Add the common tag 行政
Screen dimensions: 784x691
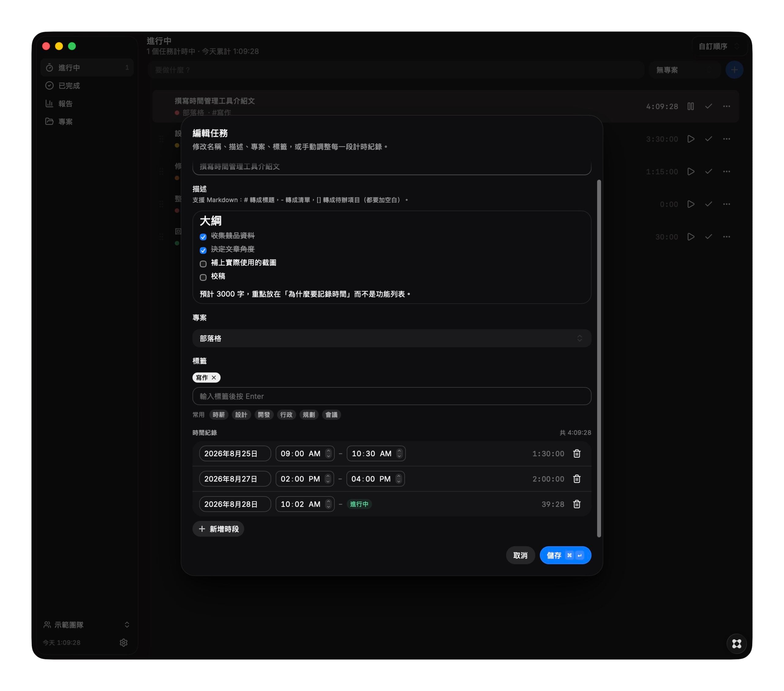[x=286, y=415]
